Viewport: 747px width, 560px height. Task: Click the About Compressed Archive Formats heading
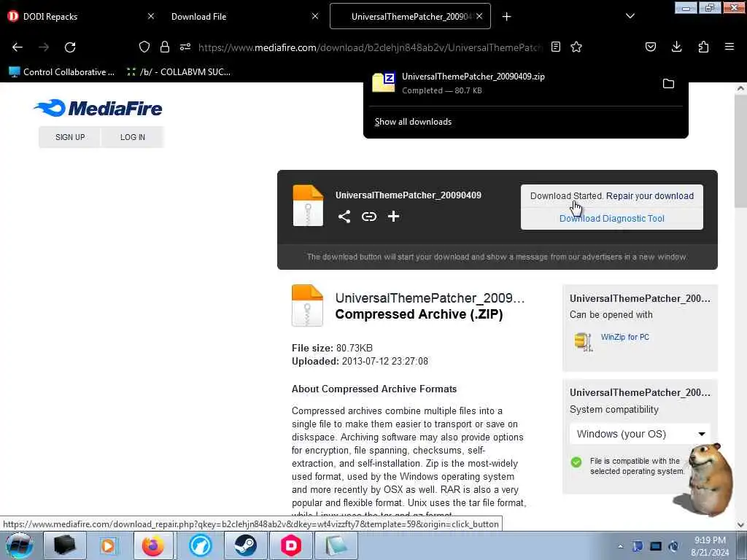pyautogui.click(x=374, y=389)
